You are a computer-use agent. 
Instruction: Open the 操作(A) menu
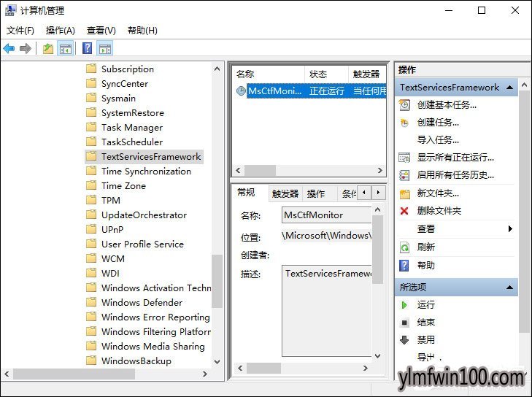point(60,31)
